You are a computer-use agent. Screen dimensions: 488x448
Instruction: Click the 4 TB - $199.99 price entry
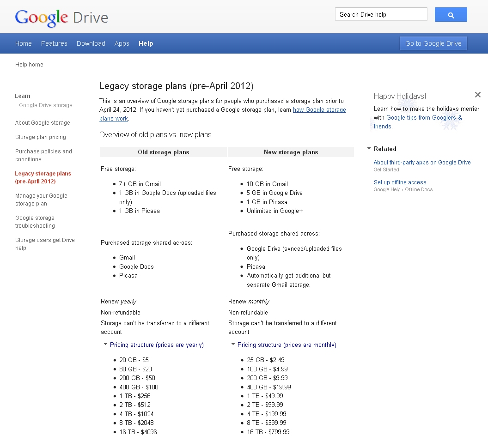(x=267, y=414)
